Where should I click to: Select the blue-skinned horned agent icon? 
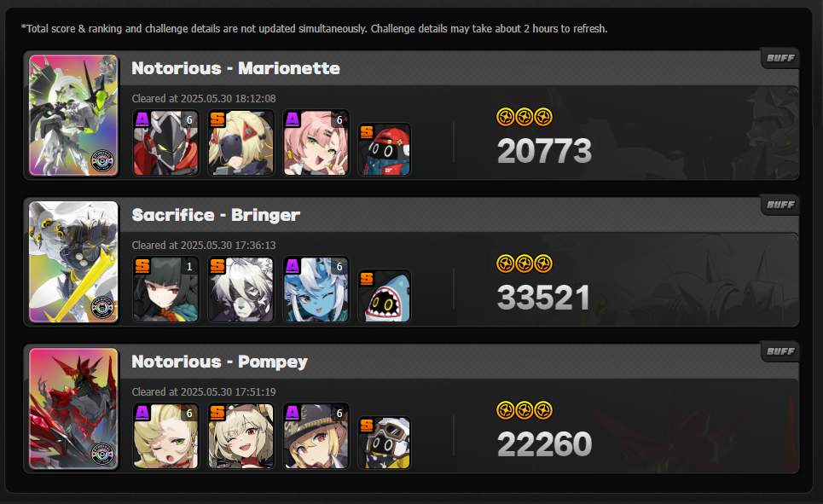click(x=316, y=289)
